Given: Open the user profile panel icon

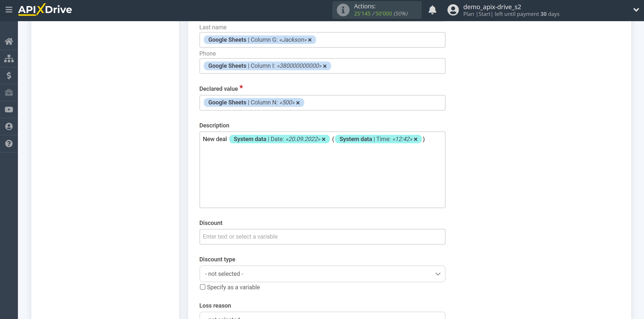Looking at the screenshot, I should [x=452, y=10].
